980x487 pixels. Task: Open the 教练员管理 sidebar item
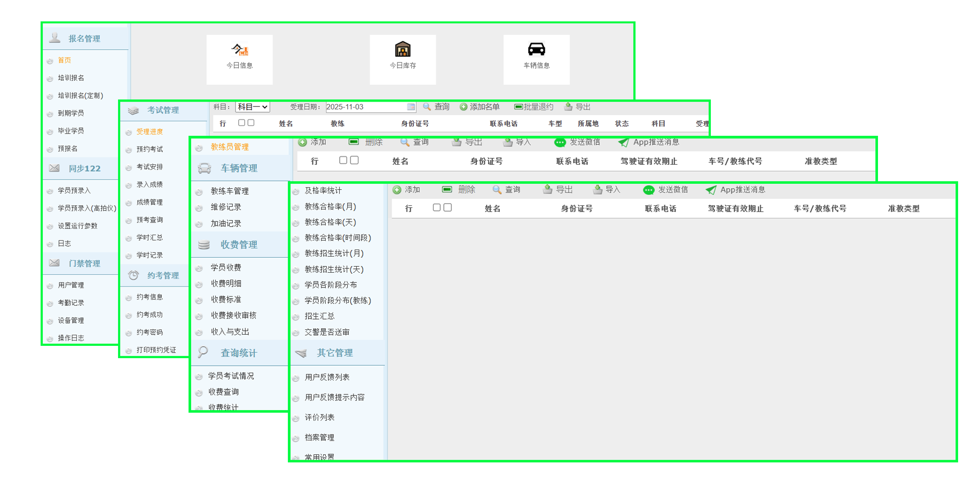(x=230, y=147)
